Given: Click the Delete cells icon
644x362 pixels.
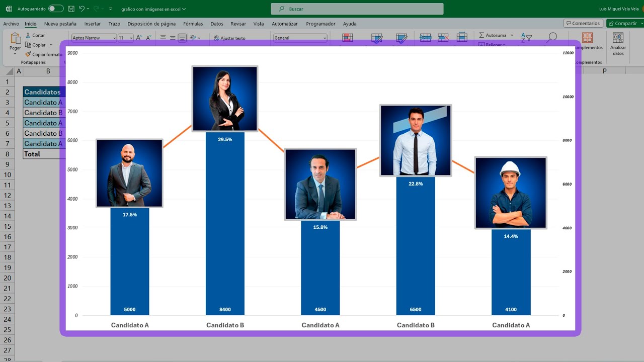Looking at the screenshot, I should pos(443,37).
